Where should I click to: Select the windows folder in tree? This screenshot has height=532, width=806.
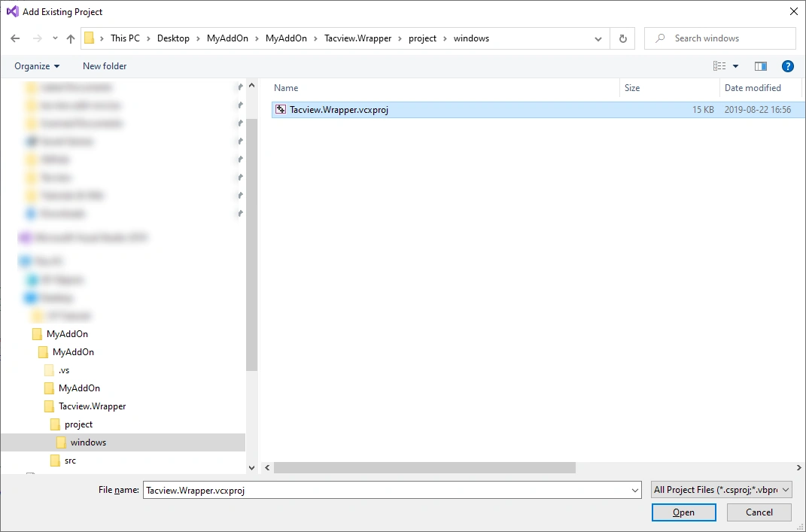point(88,442)
